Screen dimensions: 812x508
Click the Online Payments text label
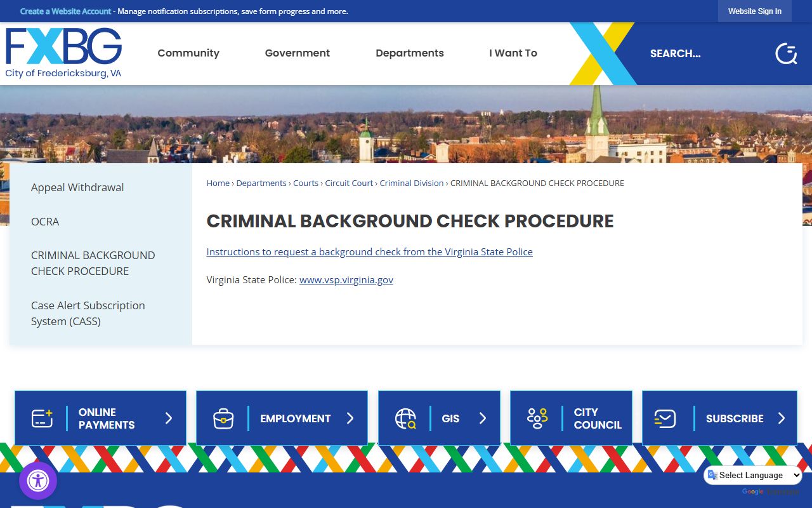tap(107, 418)
